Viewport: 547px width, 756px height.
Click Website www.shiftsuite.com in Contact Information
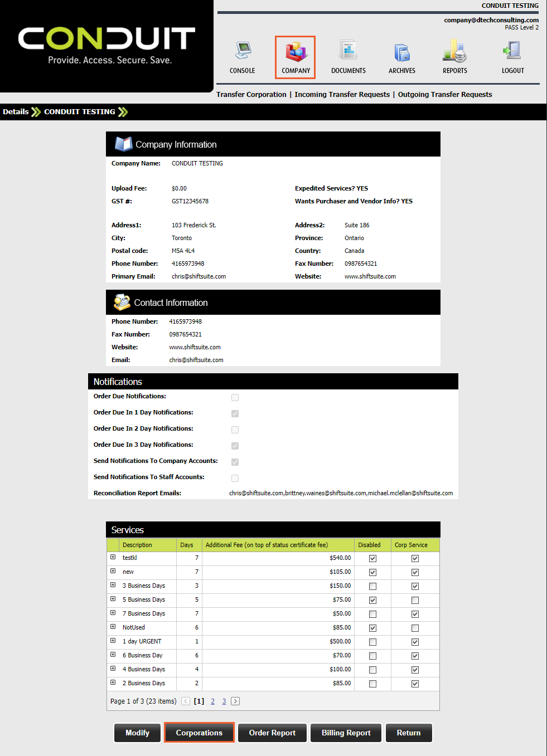(195, 347)
